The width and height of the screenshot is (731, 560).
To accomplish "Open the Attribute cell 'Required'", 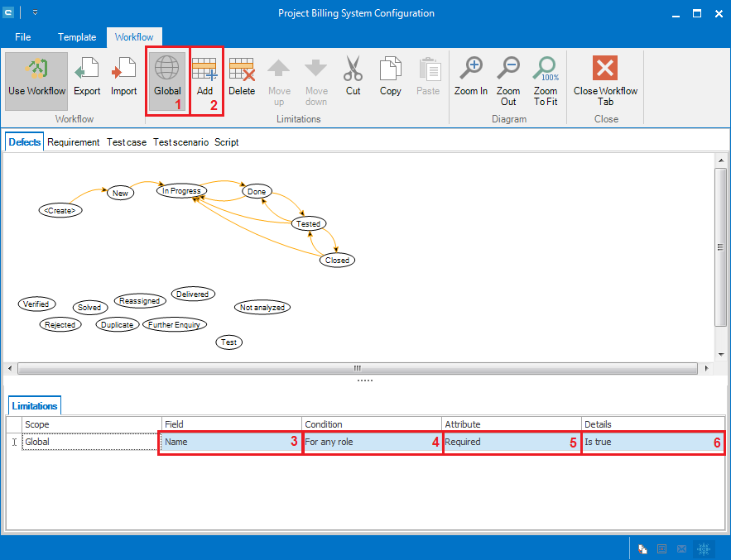I will tap(510, 442).
